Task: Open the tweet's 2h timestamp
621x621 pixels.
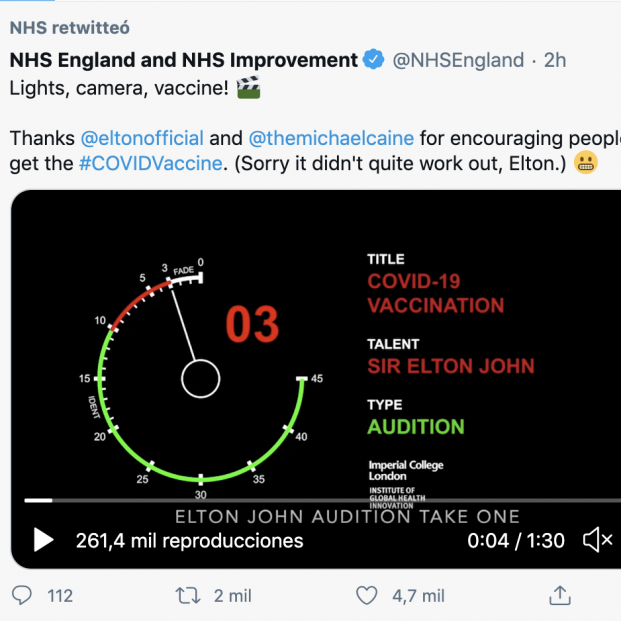Action: pyautogui.click(x=555, y=60)
